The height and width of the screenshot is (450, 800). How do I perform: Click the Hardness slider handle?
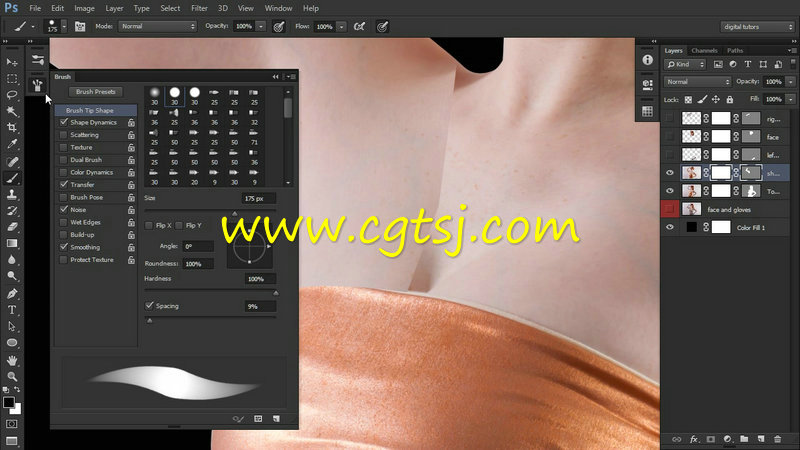276,293
